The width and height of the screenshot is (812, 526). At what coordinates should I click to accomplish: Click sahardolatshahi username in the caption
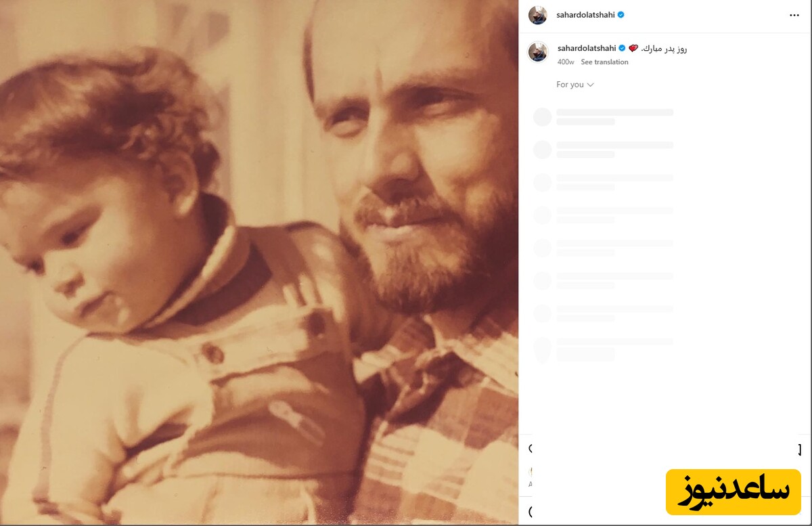[586, 49]
